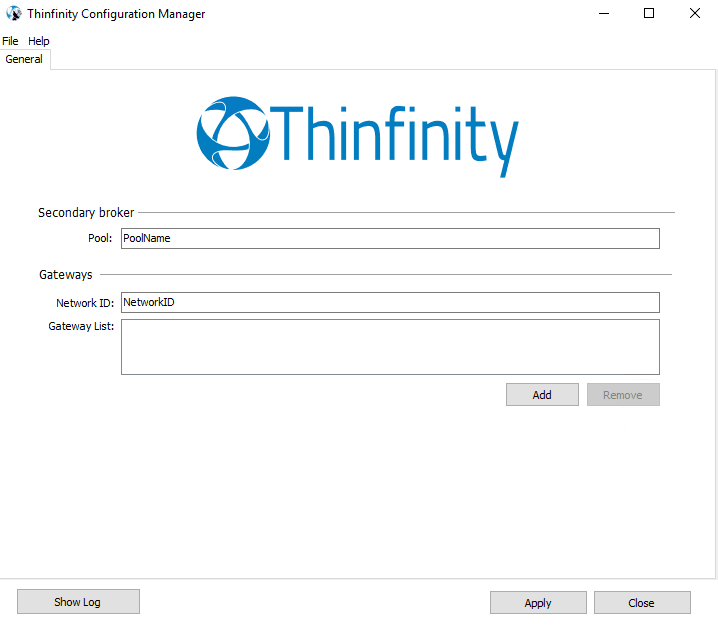Select the Gateway List box
The image size is (718, 626).
click(x=390, y=347)
